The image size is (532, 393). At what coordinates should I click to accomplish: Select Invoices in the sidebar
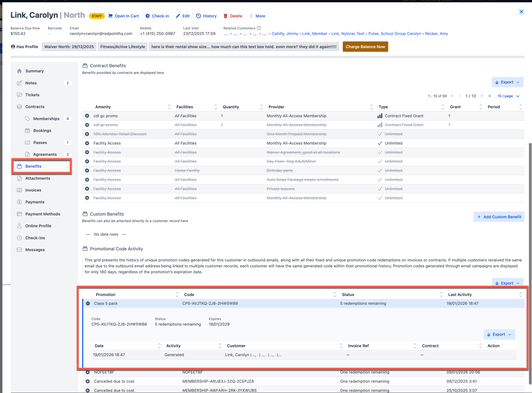point(33,190)
